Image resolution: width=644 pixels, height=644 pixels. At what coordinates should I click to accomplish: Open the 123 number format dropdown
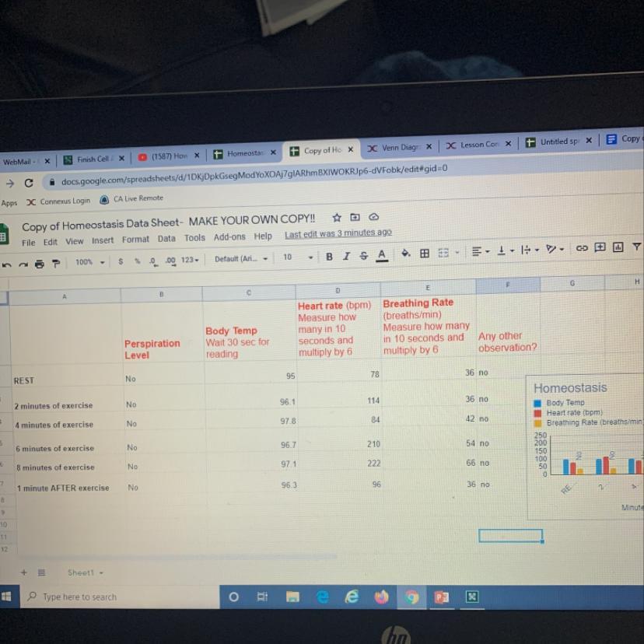point(190,260)
